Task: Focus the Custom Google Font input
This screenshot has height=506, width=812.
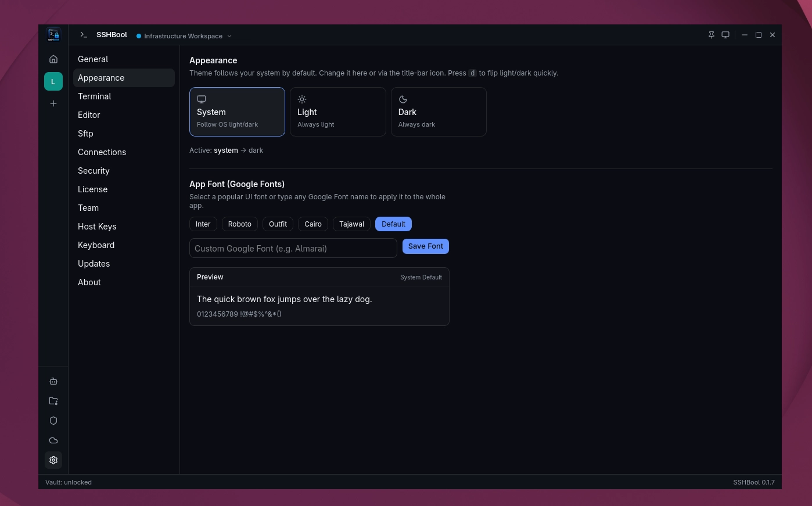Action: [x=293, y=248]
